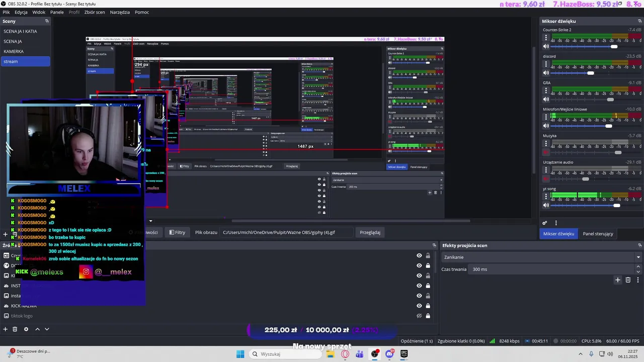644x362 pixels.
Task: Mute the GRA audio channel
Action: (x=546, y=100)
